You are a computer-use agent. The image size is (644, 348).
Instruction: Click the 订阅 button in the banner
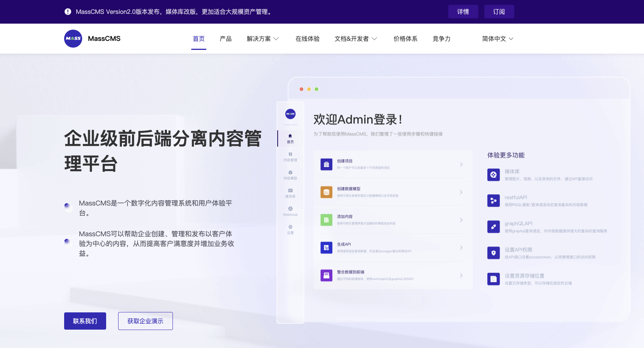(x=499, y=12)
